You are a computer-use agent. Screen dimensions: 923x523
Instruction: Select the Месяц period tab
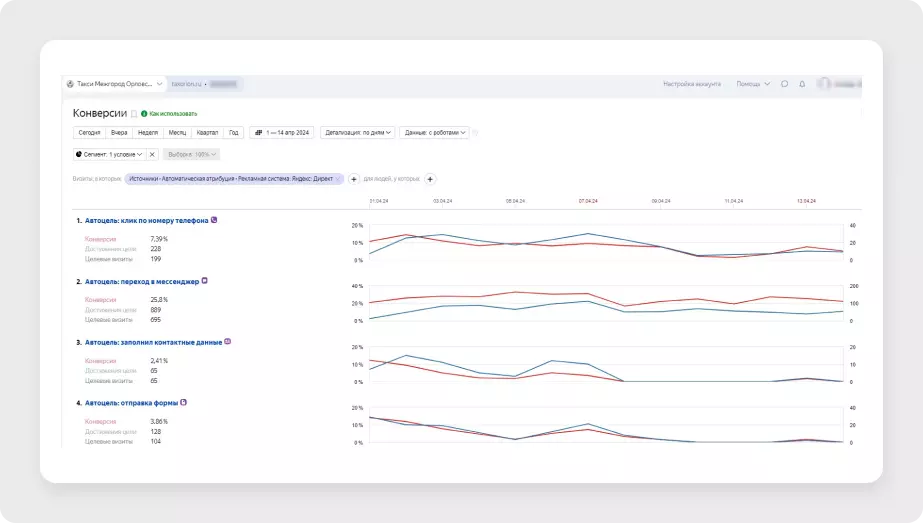(x=177, y=133)
